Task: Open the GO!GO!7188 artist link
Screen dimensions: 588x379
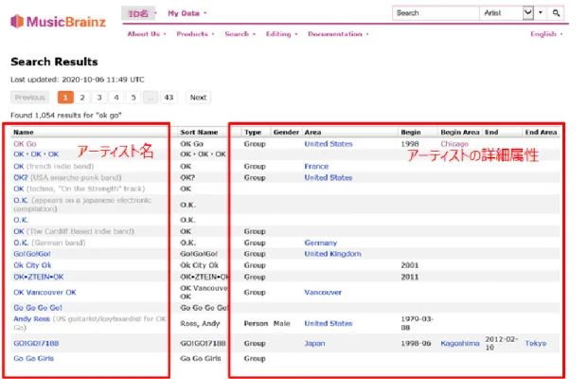Action: point(36,343)
